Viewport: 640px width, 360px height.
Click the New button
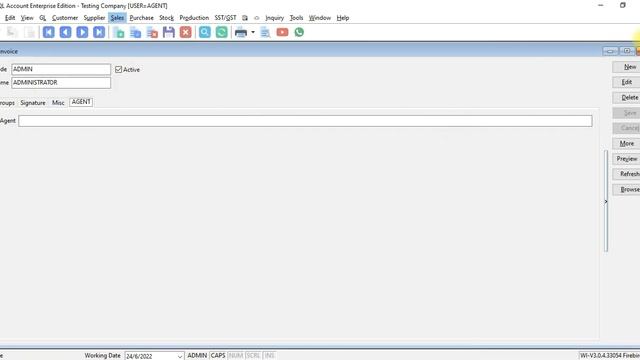627,67
